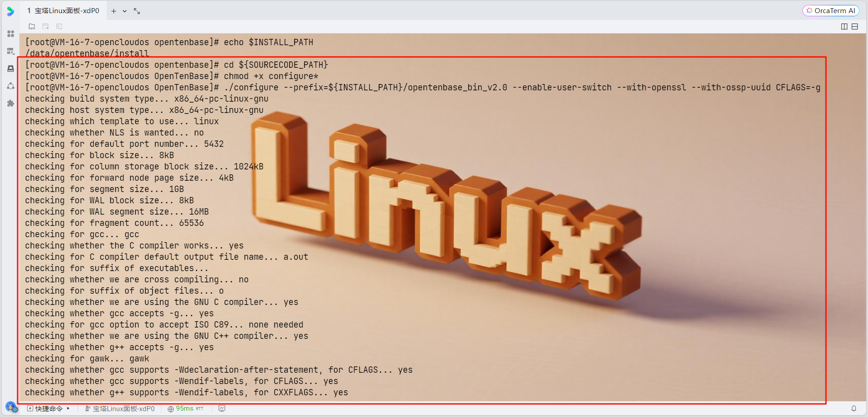This screenshot has height=417, width=868.
Task: Open the apps grid sidebar icon
Action: [x=11, y=34]
